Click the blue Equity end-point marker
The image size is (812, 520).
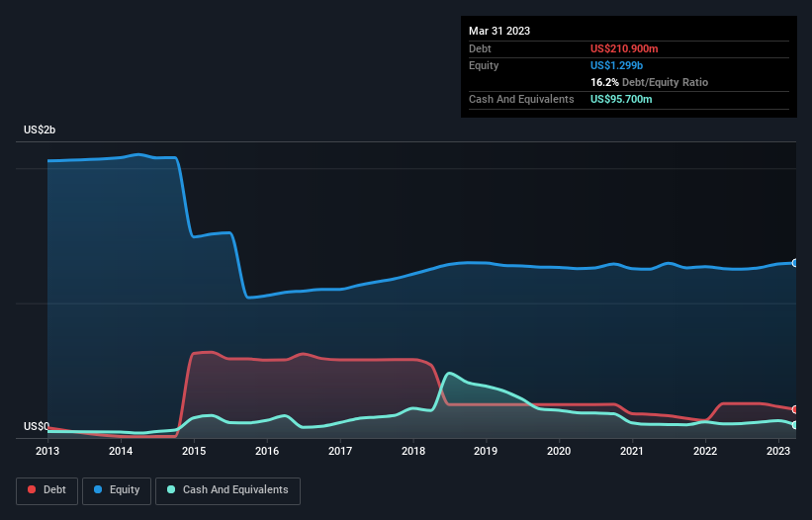point(795,263)
